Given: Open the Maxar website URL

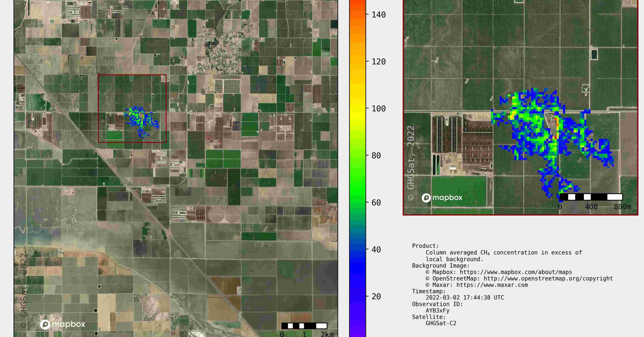Looking at the screenshot, I should pyautogui.click(x=492, y=285).
